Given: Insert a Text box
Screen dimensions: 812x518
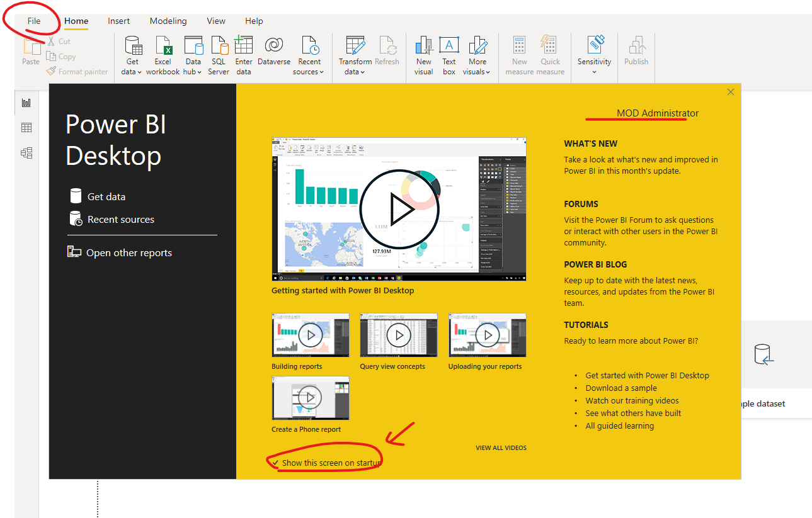Looking at the screenshot, I should tap(449, 55).
